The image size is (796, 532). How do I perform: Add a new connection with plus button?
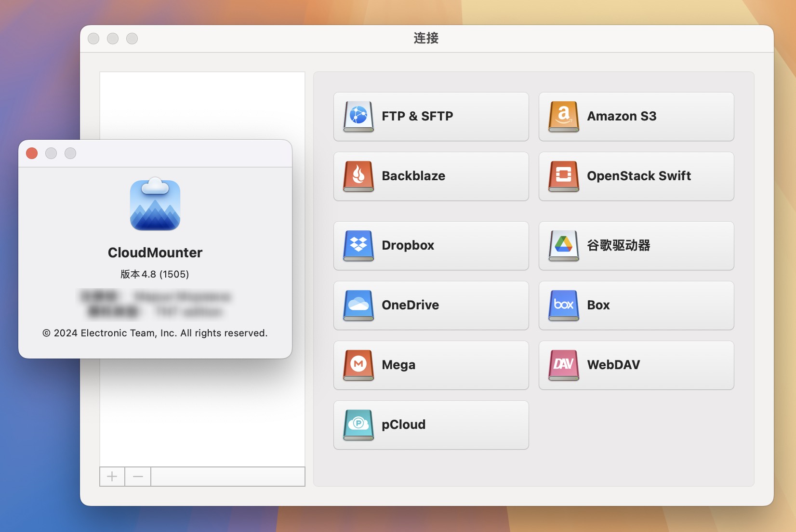[112, 477]
